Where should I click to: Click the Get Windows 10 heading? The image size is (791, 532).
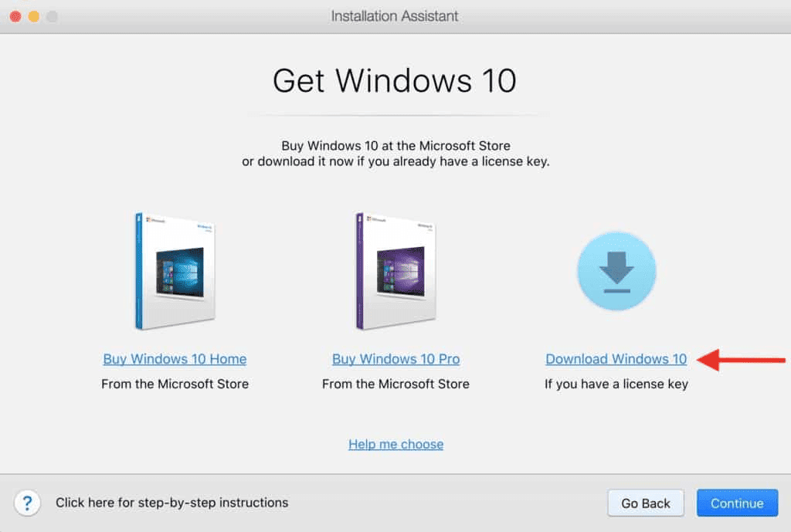click(395, 80)
